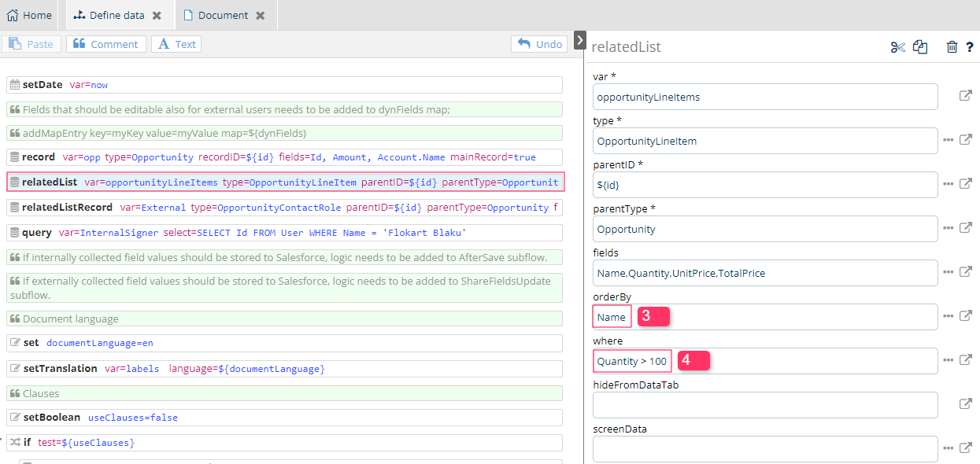Click the copy icon in relatedList panel
980x464 pixels.
point(920,47)
